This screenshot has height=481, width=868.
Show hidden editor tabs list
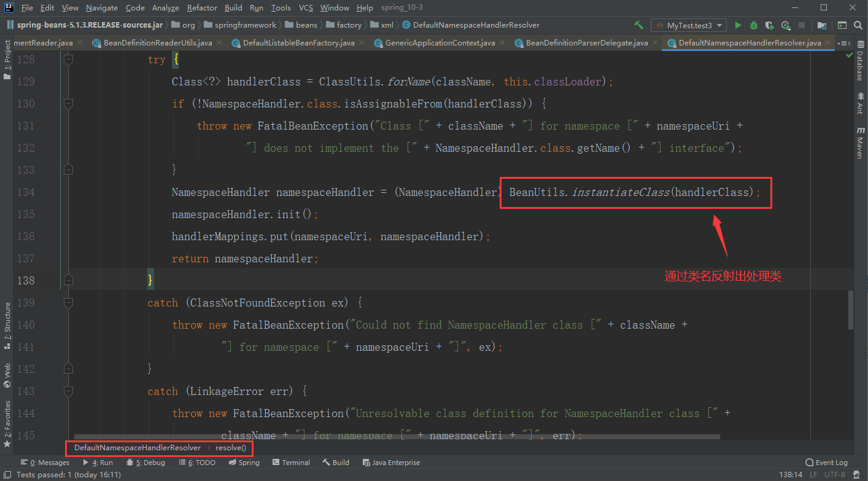(x=845, y=43)
